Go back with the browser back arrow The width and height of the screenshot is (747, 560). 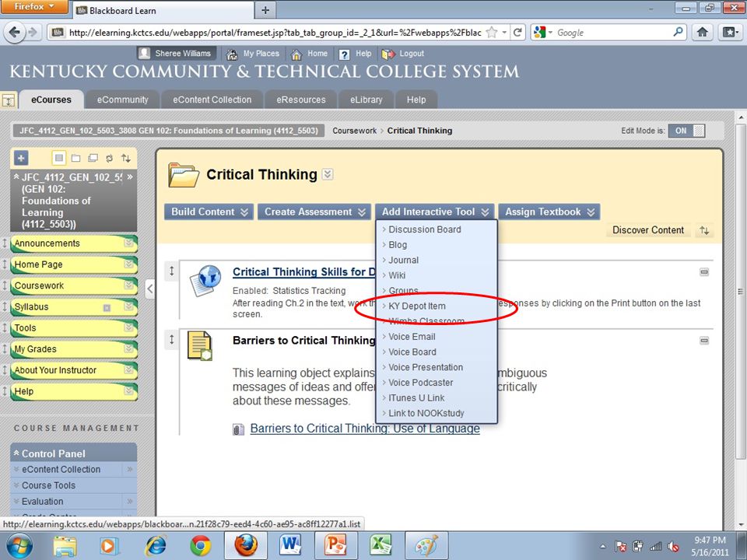[14, 33]
